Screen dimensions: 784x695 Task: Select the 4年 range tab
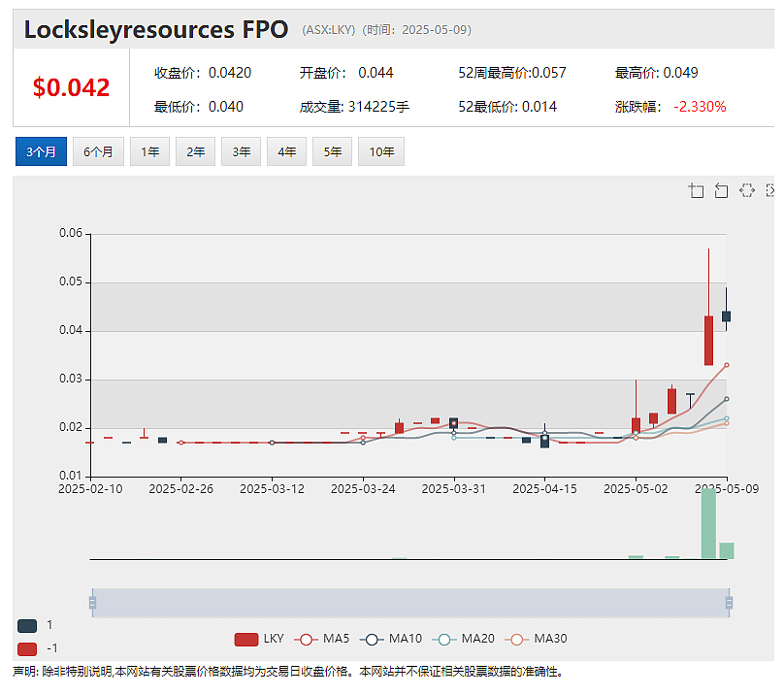pos(286,151)
